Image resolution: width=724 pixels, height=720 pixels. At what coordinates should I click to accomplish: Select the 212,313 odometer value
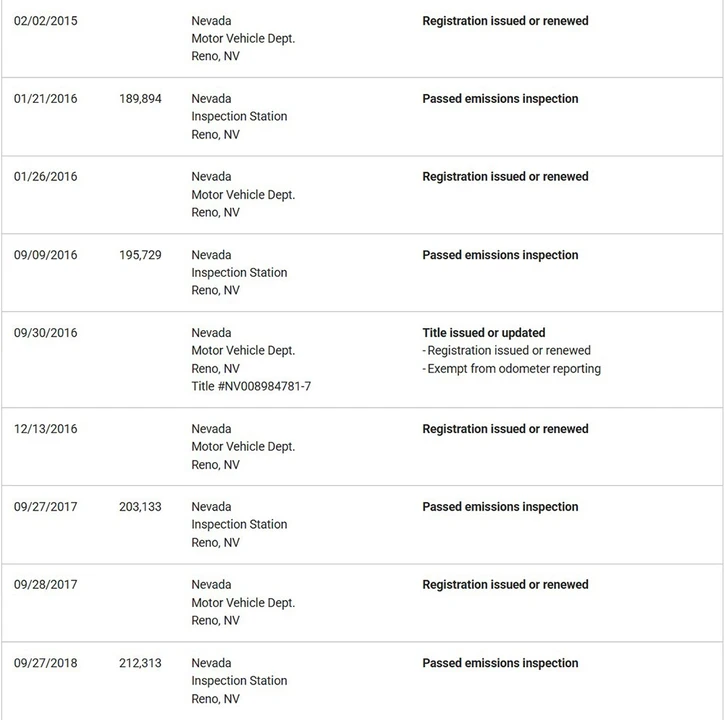[140, 663]
